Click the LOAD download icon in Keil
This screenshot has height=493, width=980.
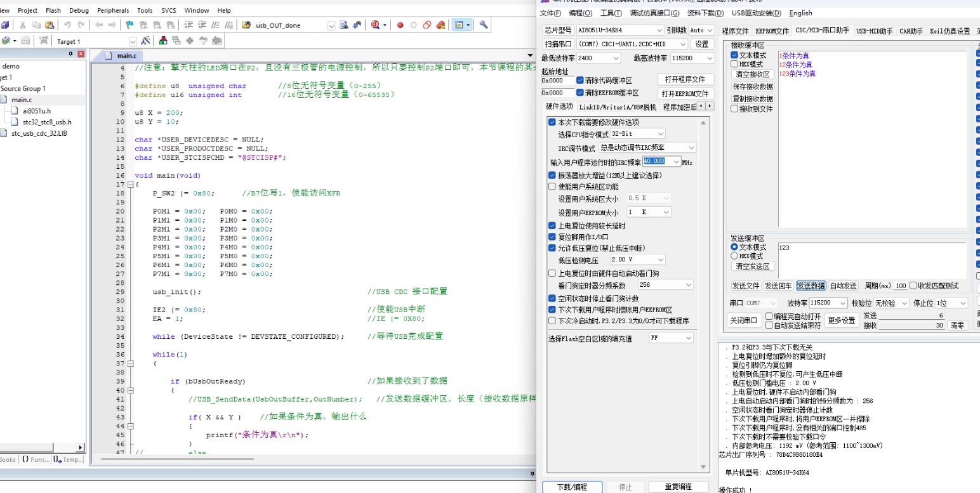pos(43,41)
